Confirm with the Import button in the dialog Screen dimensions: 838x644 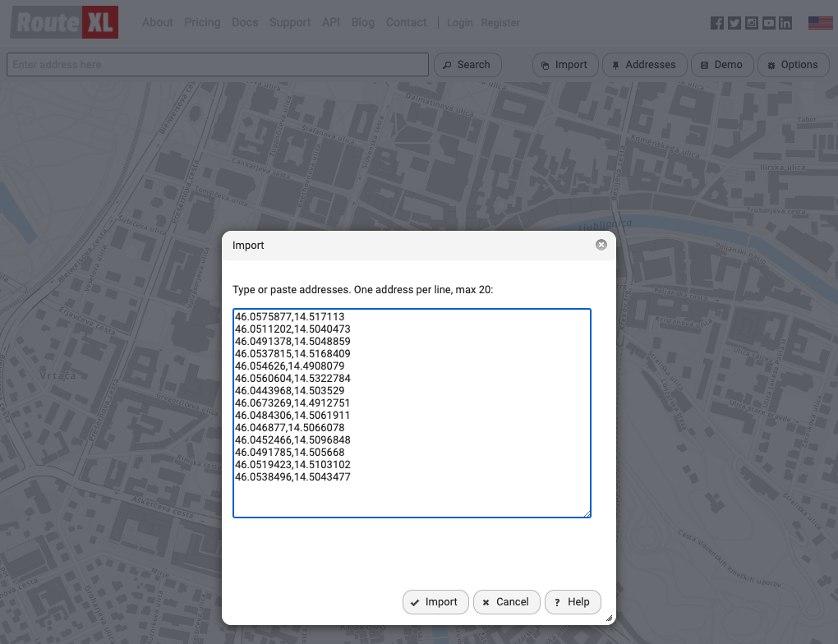click(x=435, y=602)
